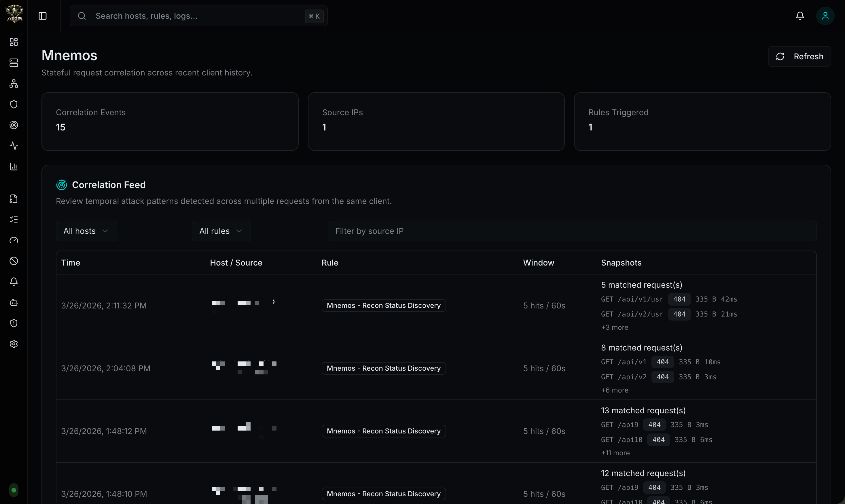Click the green status indicator at sidebar bottom
845x504 pixels.
pyautogui.click(x=14, y=490)
